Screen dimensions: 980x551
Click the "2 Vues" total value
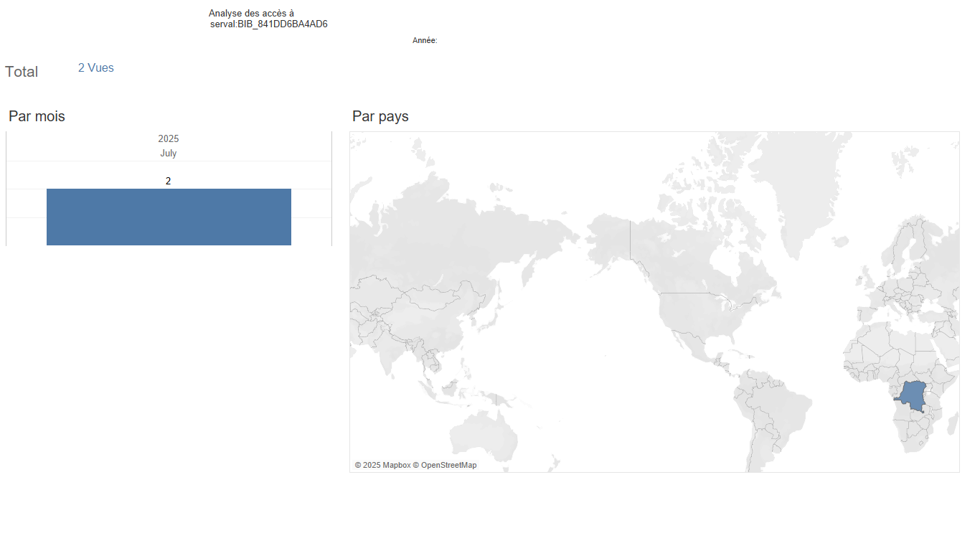click(96, 68)
